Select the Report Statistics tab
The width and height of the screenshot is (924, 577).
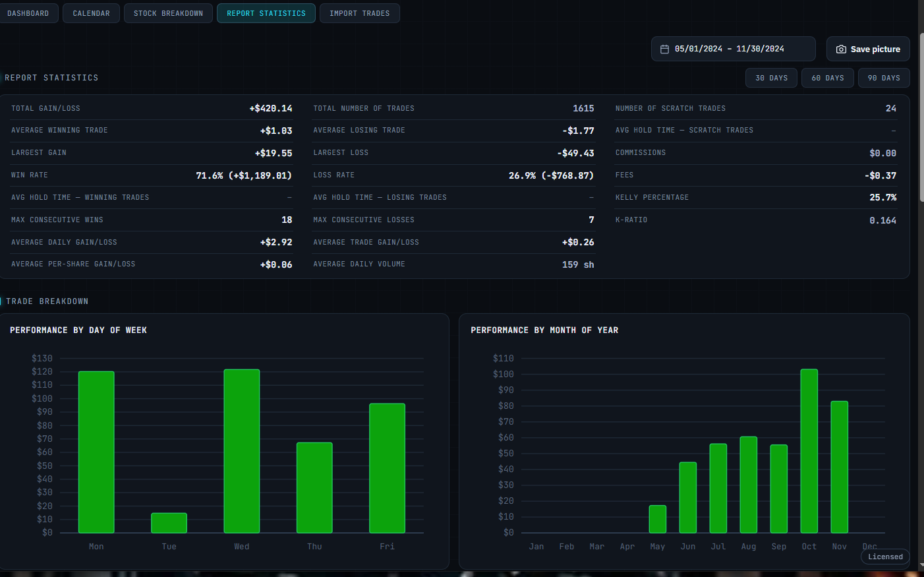pos(266,13)
